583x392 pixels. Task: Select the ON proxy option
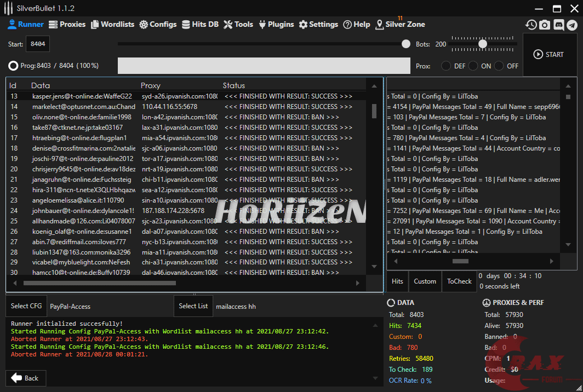(473, 66)
